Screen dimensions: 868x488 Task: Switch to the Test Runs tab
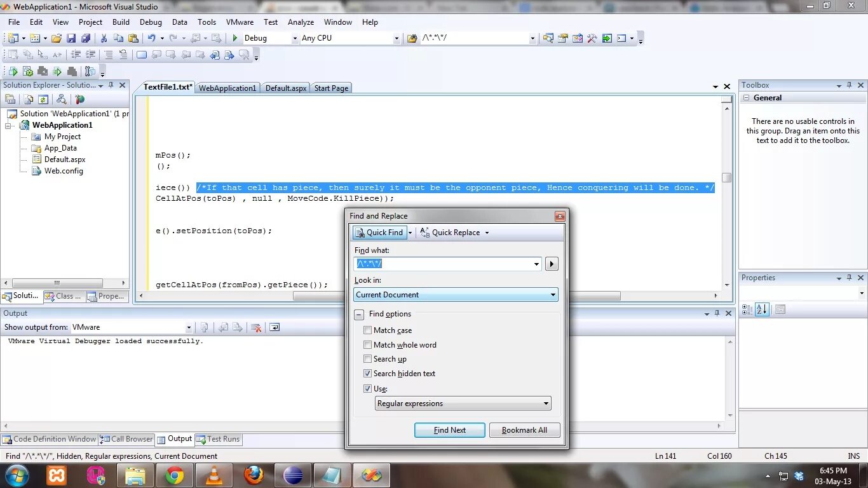(219, 439)
